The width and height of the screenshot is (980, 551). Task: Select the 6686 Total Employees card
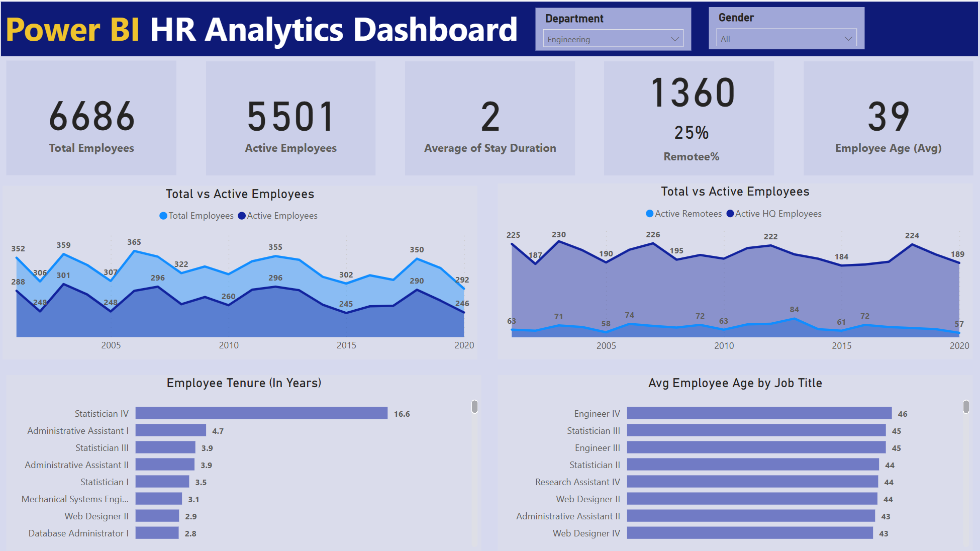pyautogui.click(x=91, y=119)
